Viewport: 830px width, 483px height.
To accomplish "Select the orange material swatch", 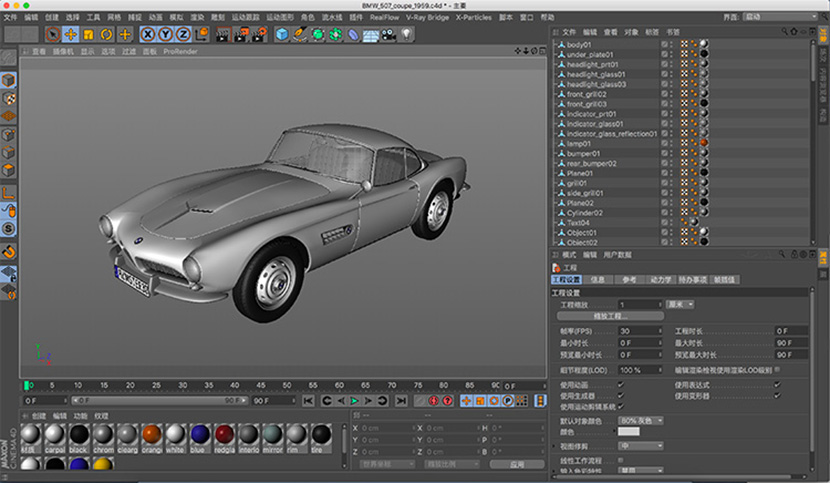I will (151, 434).
